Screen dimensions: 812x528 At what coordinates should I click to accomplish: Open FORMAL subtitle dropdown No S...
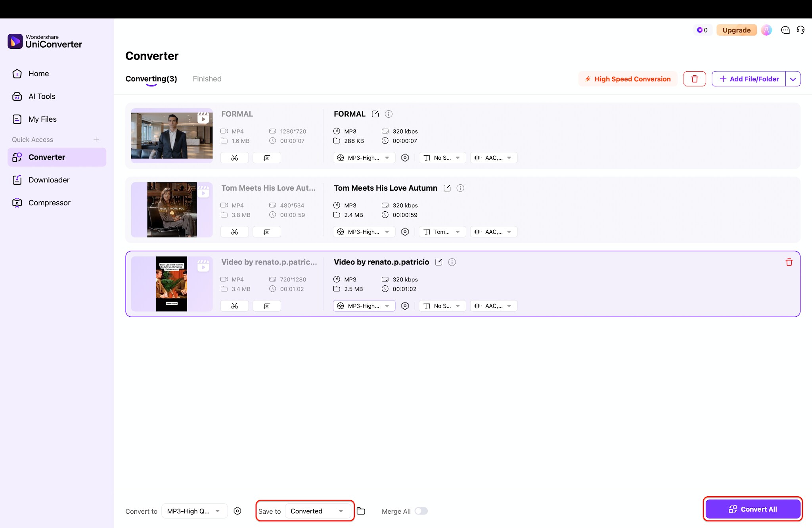(442, 158)
